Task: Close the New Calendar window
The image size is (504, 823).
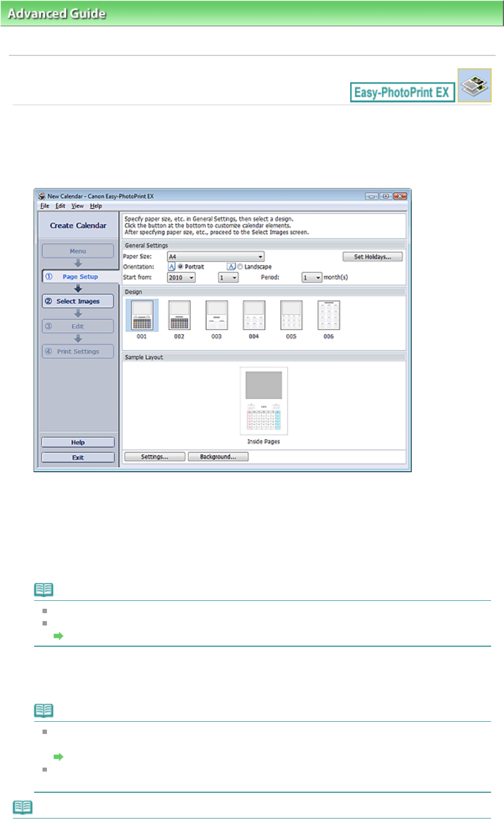Action: 400,196
